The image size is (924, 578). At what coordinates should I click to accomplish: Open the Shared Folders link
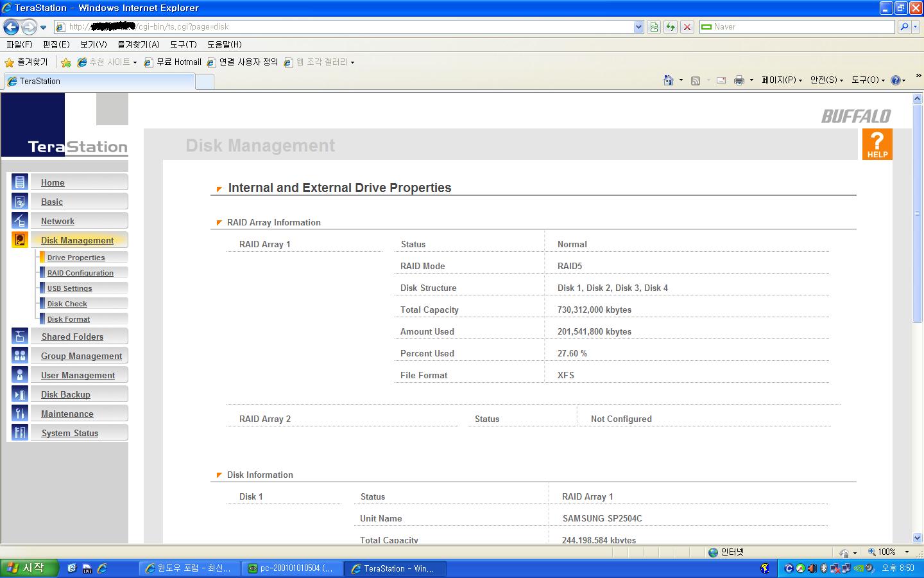click(x=72, y=337)
